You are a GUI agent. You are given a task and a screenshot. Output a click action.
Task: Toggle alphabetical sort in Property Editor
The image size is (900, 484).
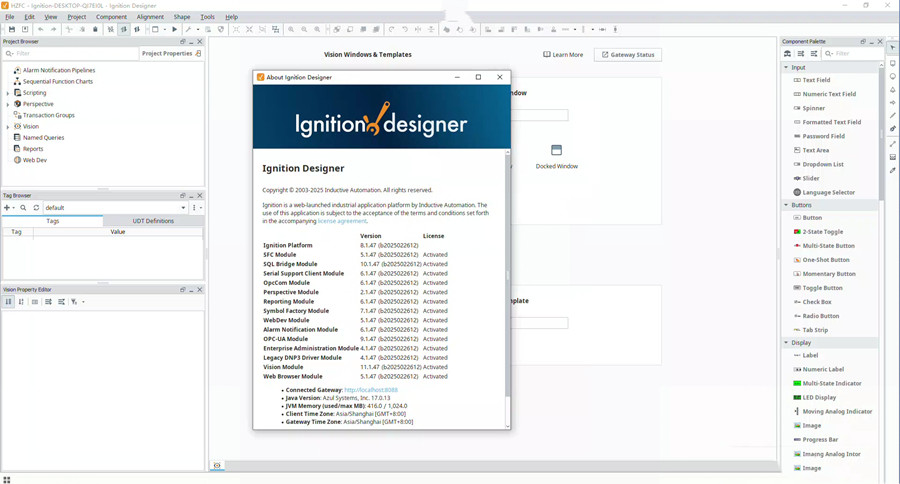tap(21, 302)
